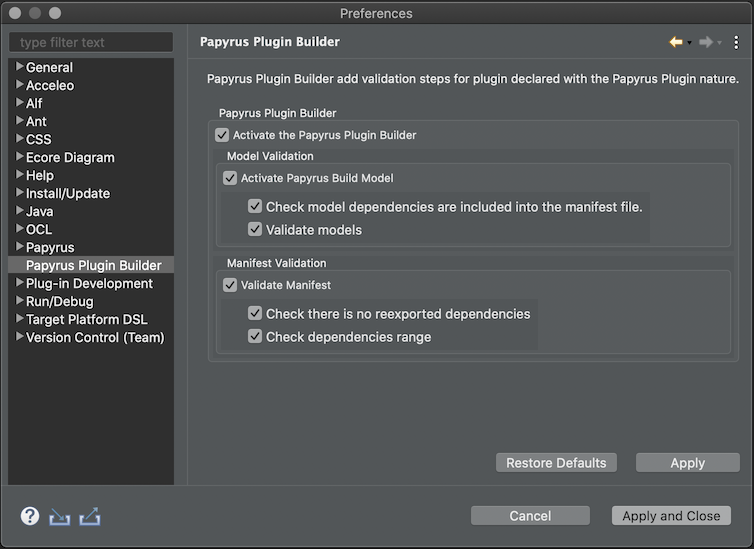Screen dimensions: 754x549
Task: Select OCL preference category
Action: point(39,230)
